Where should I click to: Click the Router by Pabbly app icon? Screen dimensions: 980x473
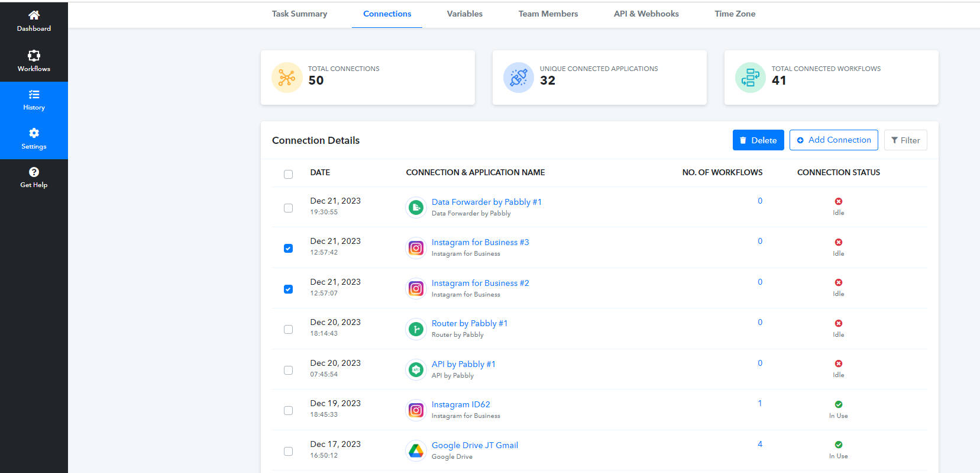point(416,329)
